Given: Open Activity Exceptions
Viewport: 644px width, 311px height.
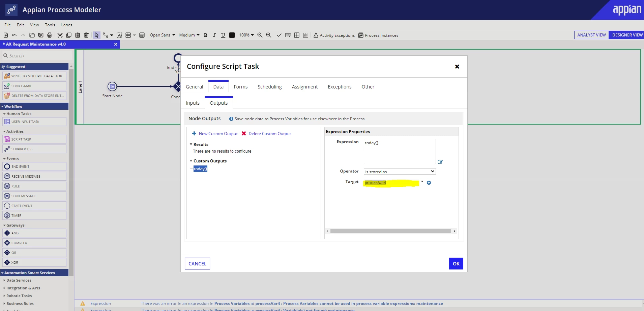Looking at the screenshot, I should [334, 35].
